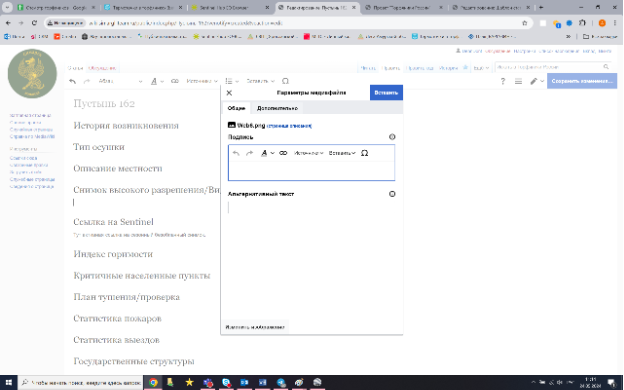Screen dimensions: 624x390
Task: Click heading Ссылка на Sentinel in editor
Action: (x=113, y=222)
